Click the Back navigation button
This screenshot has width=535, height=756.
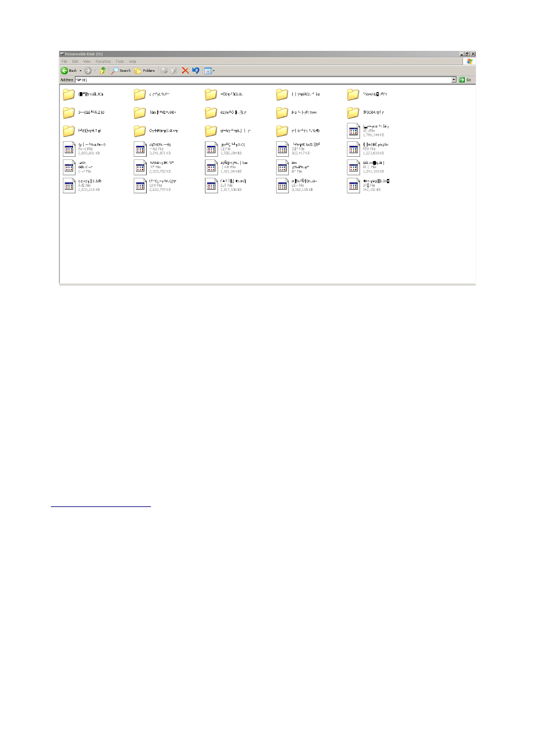tap(68, 71)
